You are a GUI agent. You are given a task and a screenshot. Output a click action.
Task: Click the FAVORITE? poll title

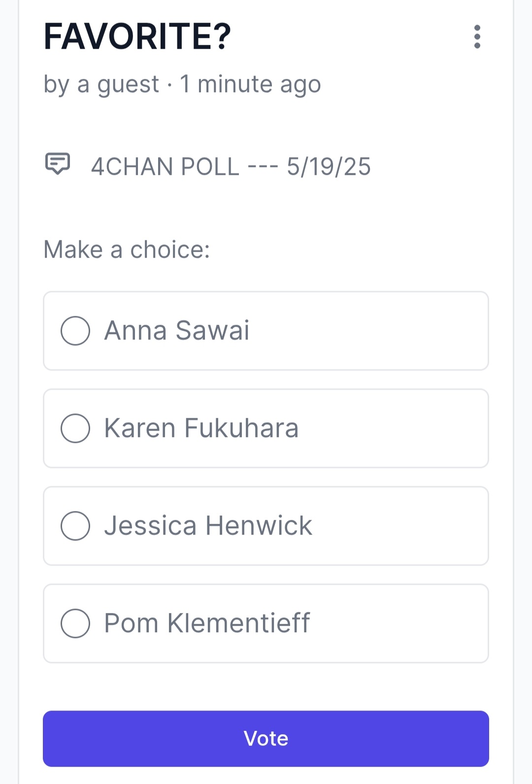pos(137,36)
